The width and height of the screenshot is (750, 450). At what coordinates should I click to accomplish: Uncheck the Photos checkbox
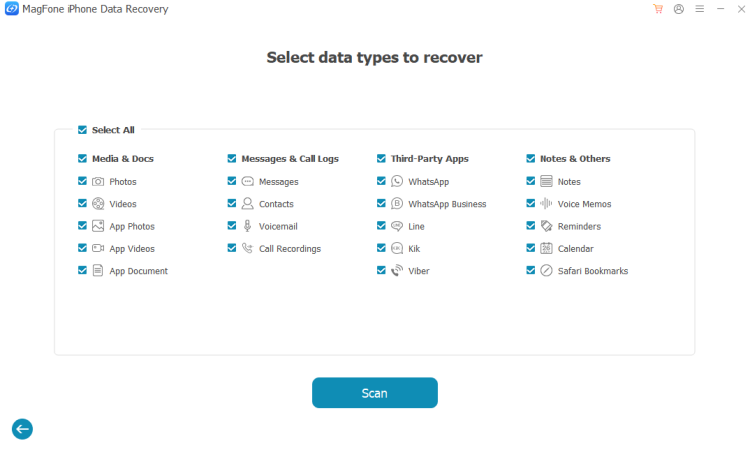(x=82, y=181)
